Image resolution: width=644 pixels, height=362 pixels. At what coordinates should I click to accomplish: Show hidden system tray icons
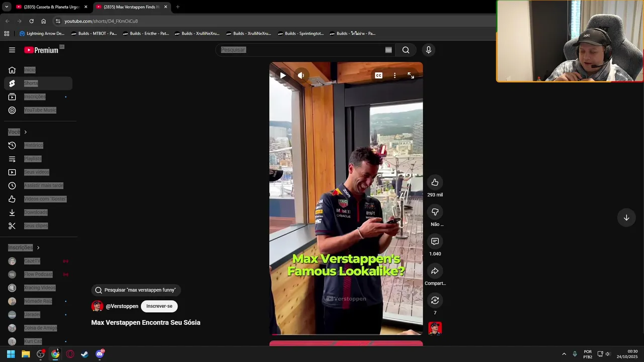(564, 354)
